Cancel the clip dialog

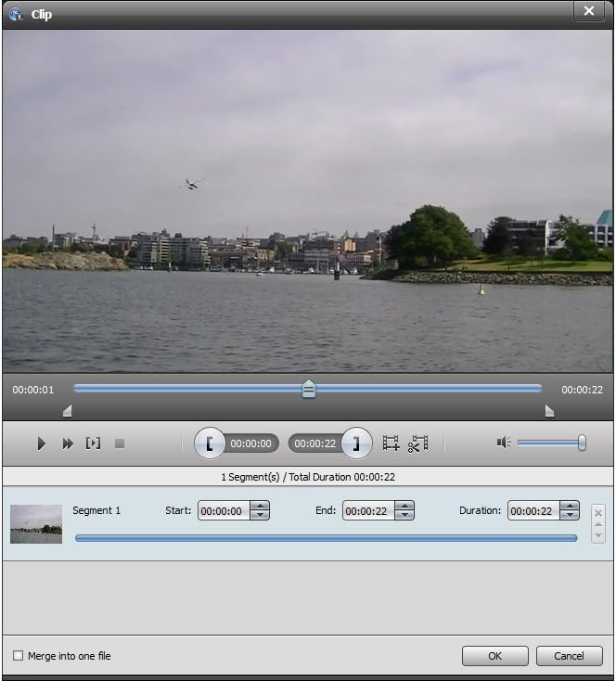[x=569, y=656]
